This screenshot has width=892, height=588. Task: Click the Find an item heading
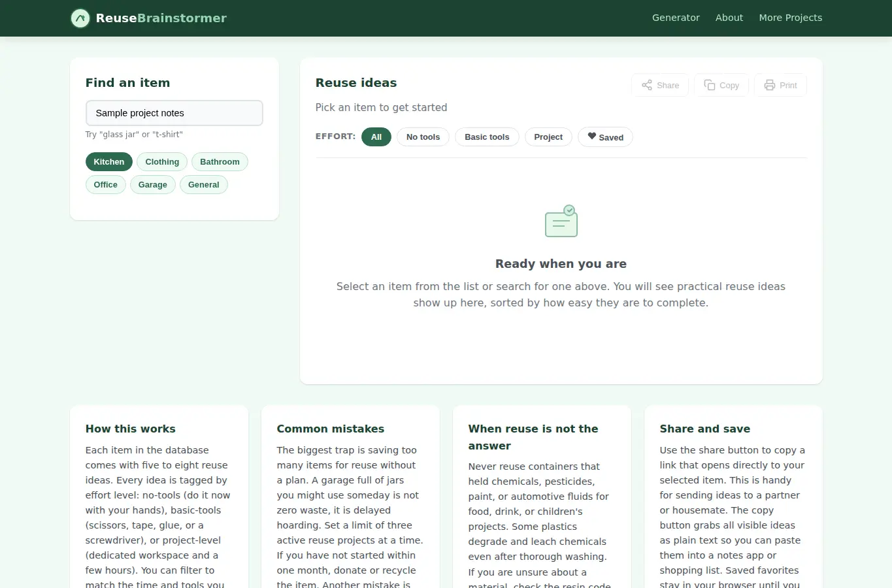click(128, 83)
